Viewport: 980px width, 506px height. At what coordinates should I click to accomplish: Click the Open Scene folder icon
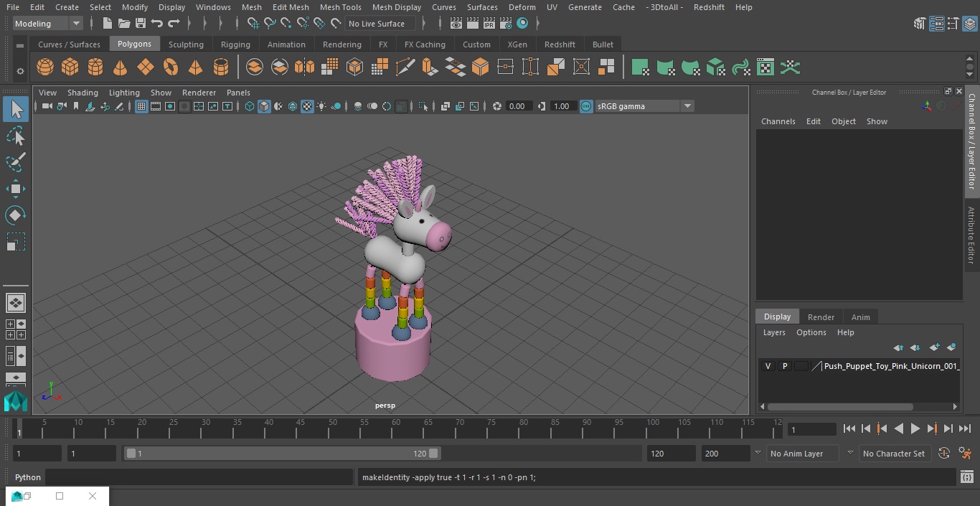coord(124,24)
